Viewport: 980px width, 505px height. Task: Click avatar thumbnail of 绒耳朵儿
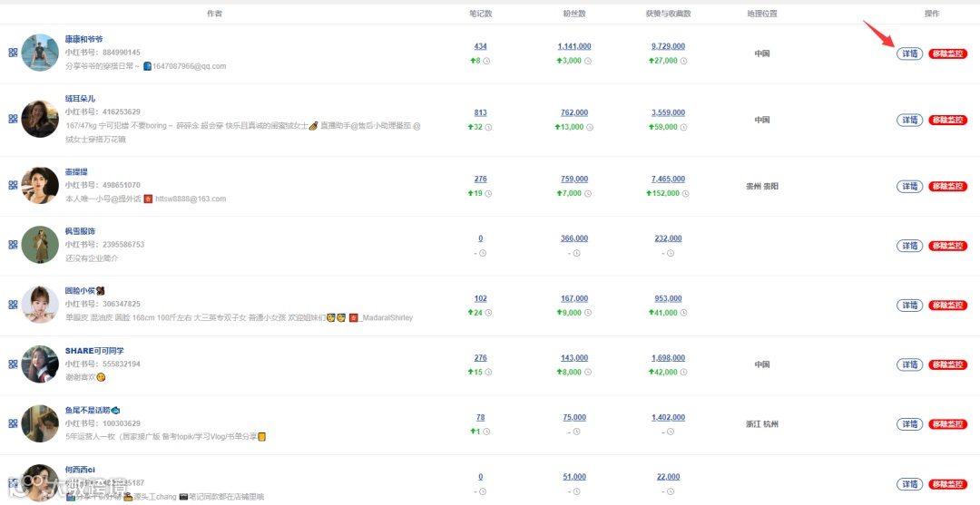coord(40,120)
